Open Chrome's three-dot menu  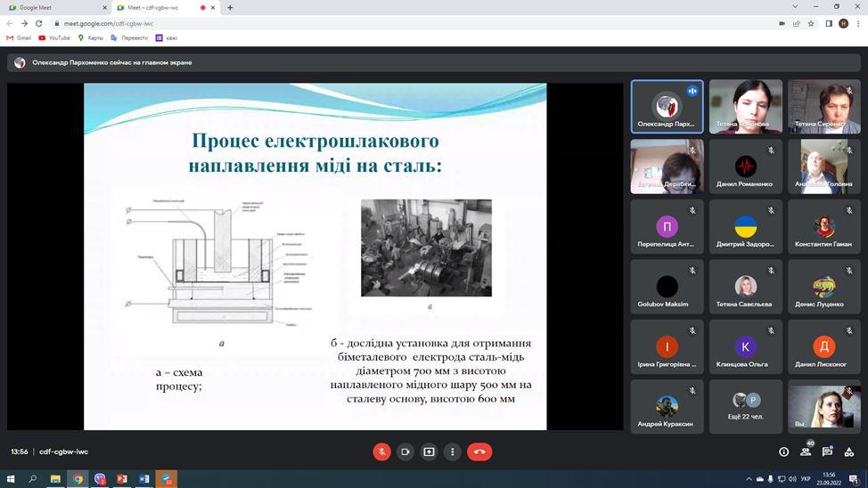click(x=858, y=23)
